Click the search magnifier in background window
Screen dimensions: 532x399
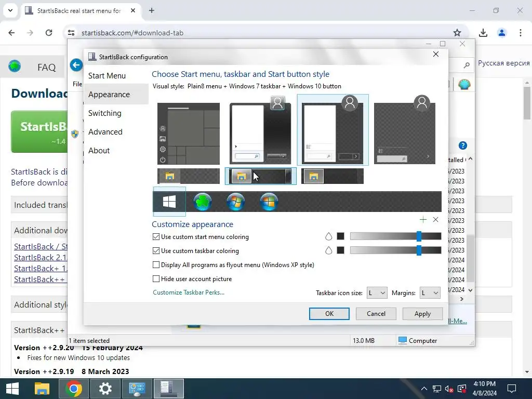pos(467,65)
